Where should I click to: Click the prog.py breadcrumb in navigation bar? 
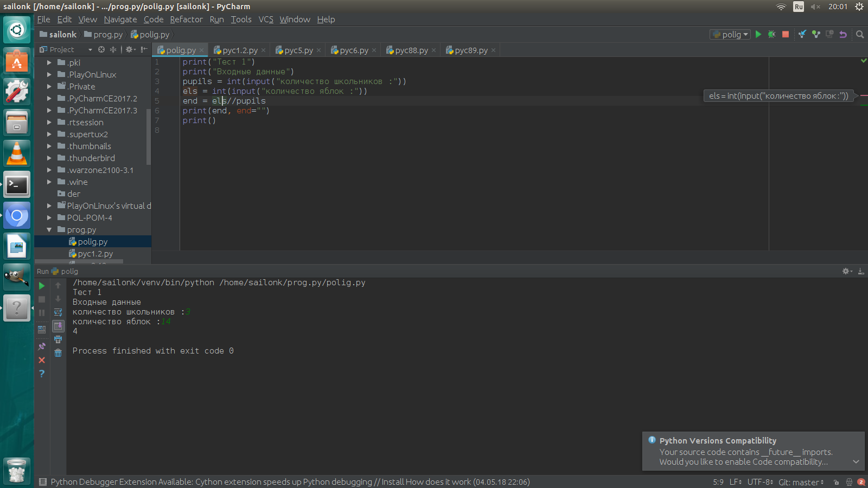104,34
